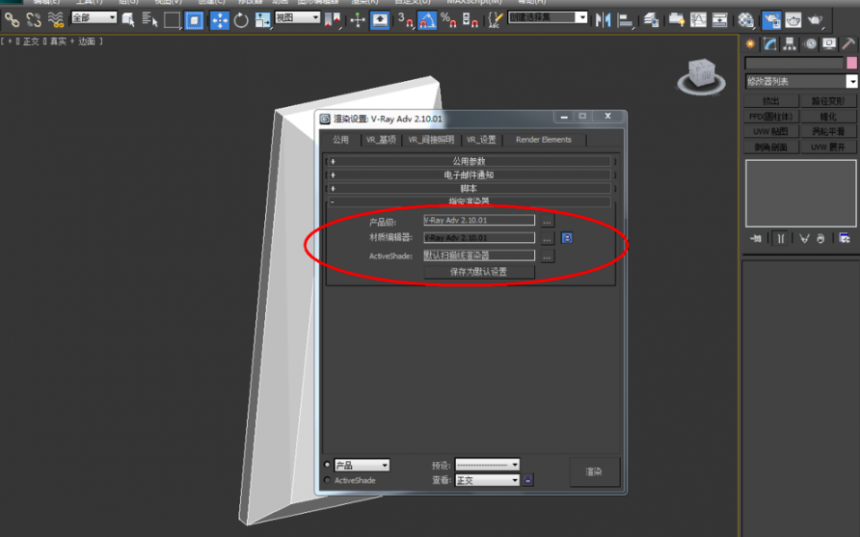Switch to the Utilities hammer panel
This screenshot has width=860, height=537.
click(848, 44)
